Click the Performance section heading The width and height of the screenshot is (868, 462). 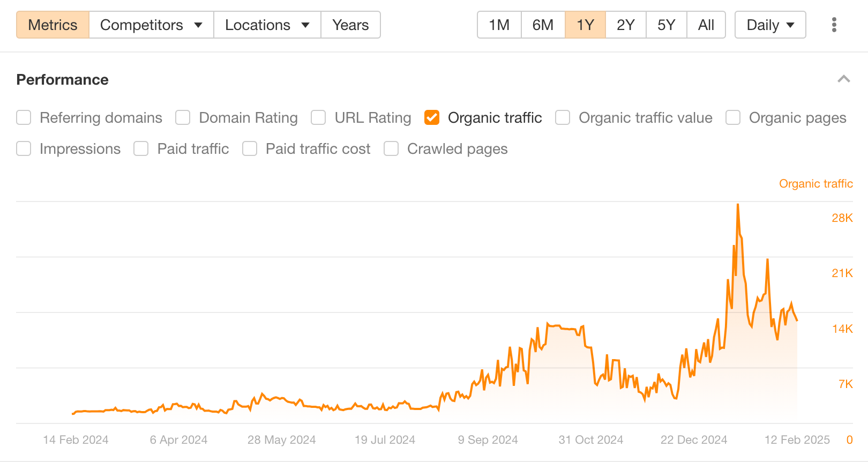click(x=62, y=79)
